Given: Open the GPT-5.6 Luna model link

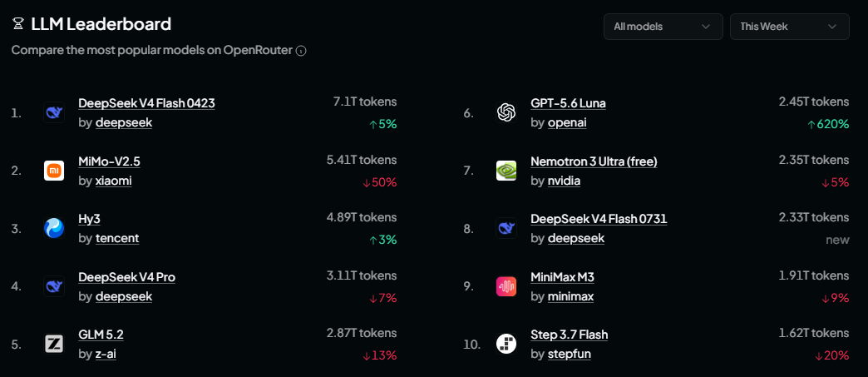Looking at the screenshot, I should (568, 104).
